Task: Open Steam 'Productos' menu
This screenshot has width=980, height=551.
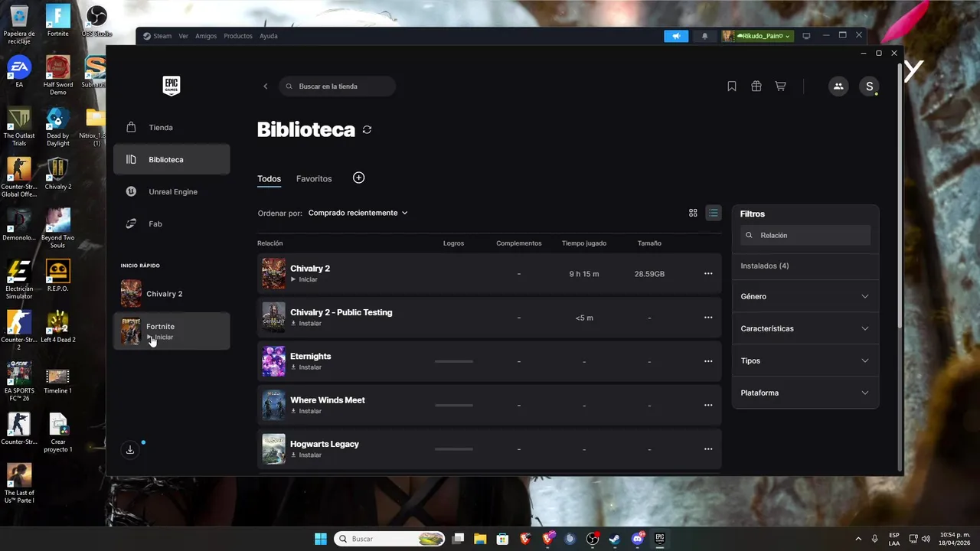Action: [x=238, y=36]
